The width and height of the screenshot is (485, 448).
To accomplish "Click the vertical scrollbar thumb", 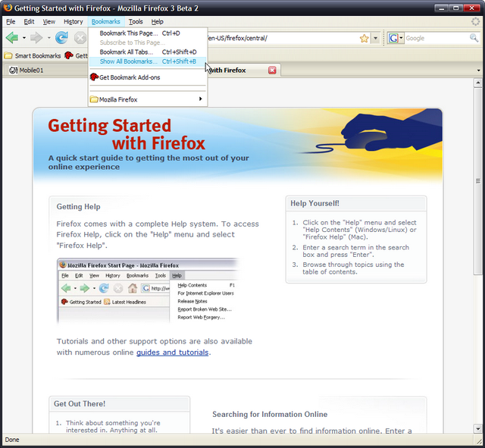I will click(x=478, y=180).
